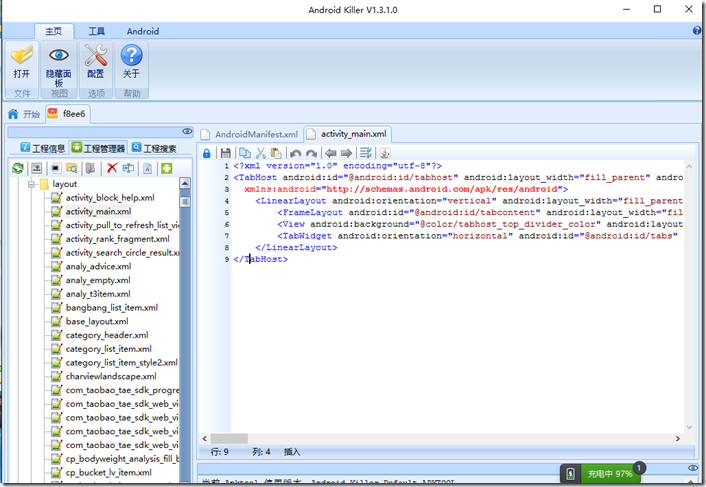Click the Redo arrow icon

[312, 153]
